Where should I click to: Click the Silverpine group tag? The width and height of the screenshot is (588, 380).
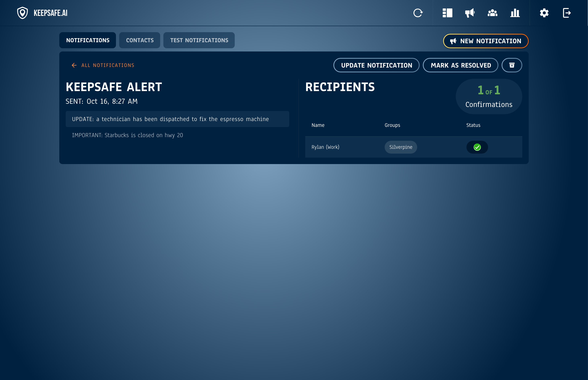401,147
